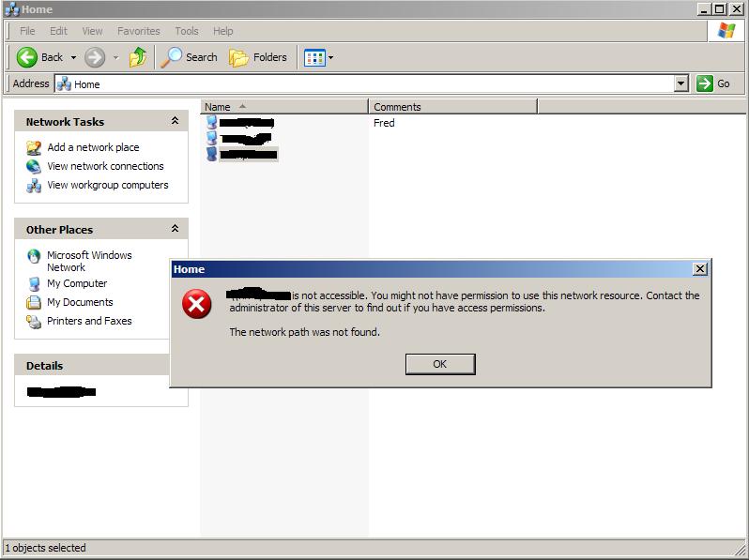Click the Home window title icon
The width and height of the screenshot is (749, 560).
click(11, 9)
